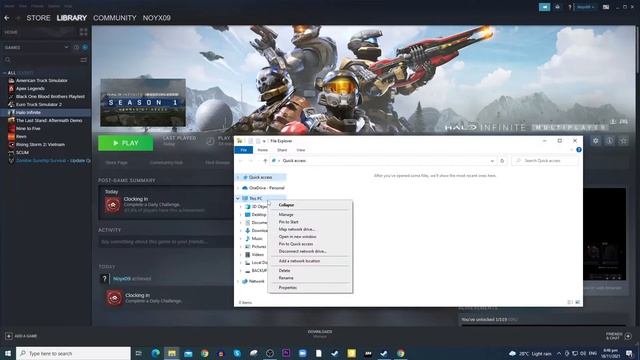This screenshot has height=360, width=640.
Task: Click Collapse in the context menu
Action: (310, 205)
